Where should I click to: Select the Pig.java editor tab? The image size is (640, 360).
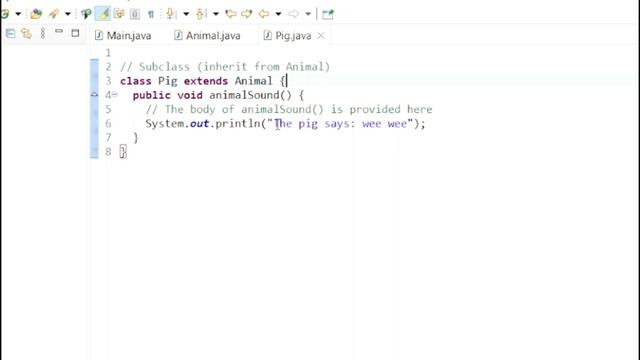pyautogui.click(x=293, y=36)
